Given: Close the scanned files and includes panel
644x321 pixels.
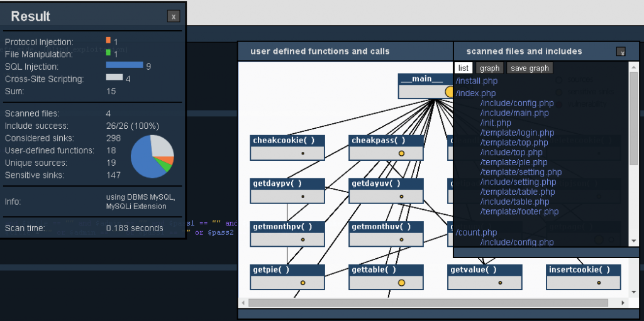Looking at the screenshot, I should tap(621, 52).
